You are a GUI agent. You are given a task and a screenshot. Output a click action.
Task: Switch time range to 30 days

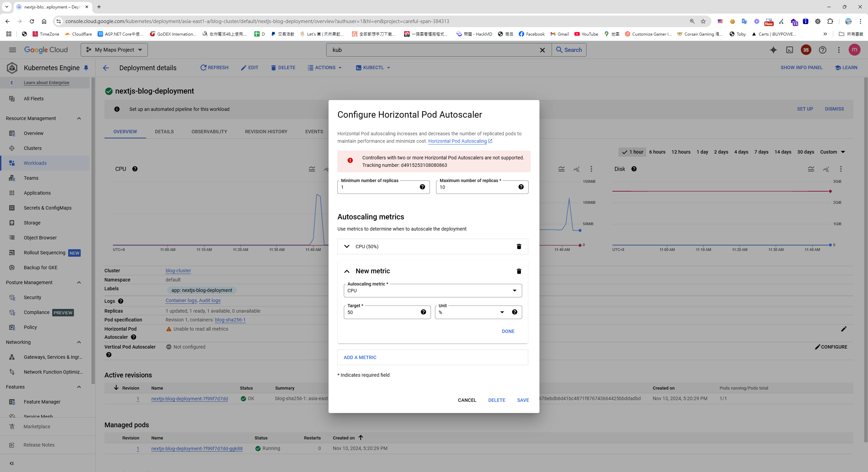806,152
